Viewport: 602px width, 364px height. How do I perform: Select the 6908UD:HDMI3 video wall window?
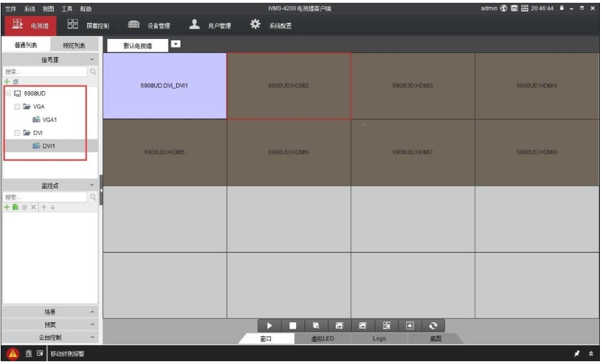tap(412, 86)
